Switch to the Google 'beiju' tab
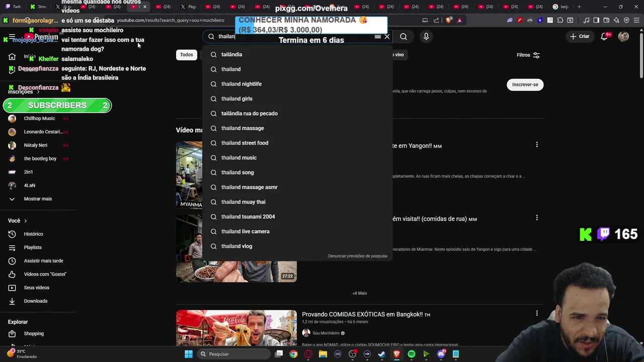The image size is (644, 362). 560,7
